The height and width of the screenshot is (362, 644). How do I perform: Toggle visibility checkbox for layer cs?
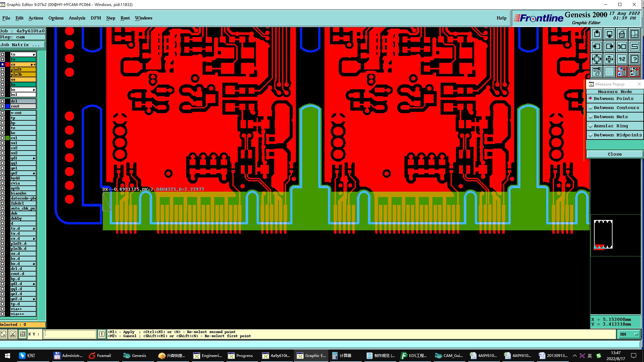click(x=3, y=64)
